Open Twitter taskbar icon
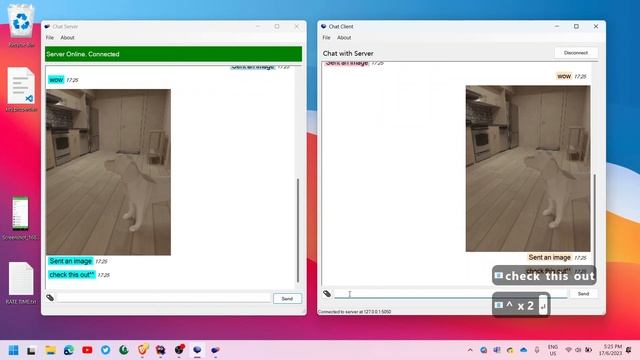640x360 pixels. coord(105,350)
